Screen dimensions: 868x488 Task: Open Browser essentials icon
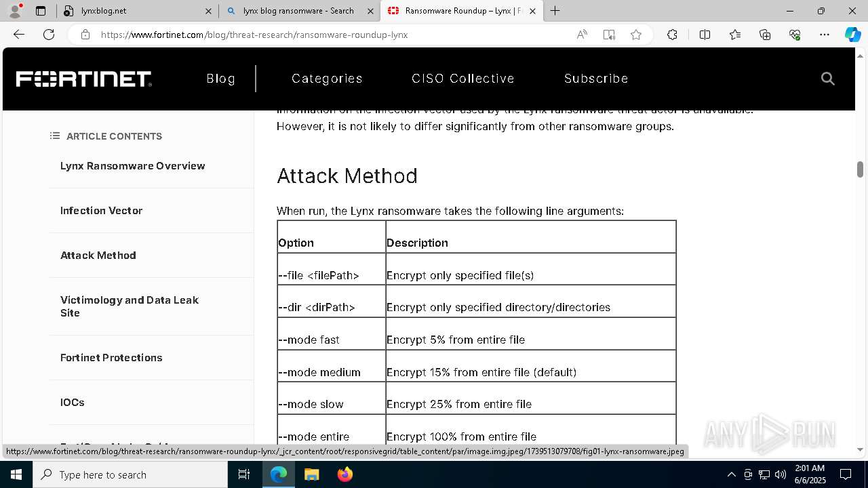pos(795,35)
